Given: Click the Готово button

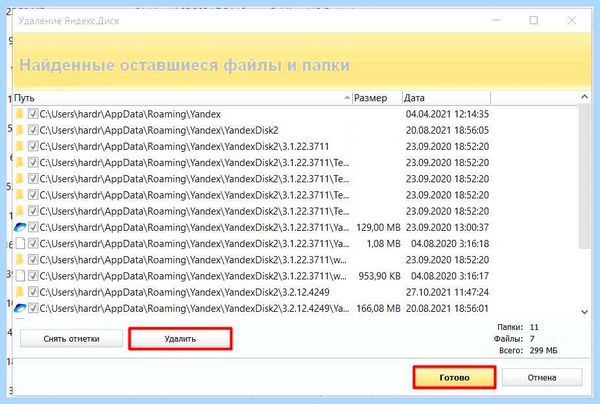Looking at the screenshot, I should click(x=454, y=377).
